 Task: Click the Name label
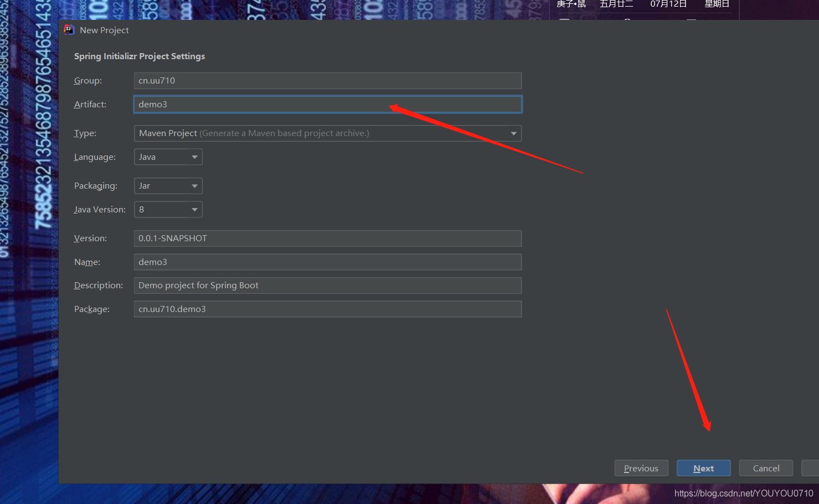87,262
